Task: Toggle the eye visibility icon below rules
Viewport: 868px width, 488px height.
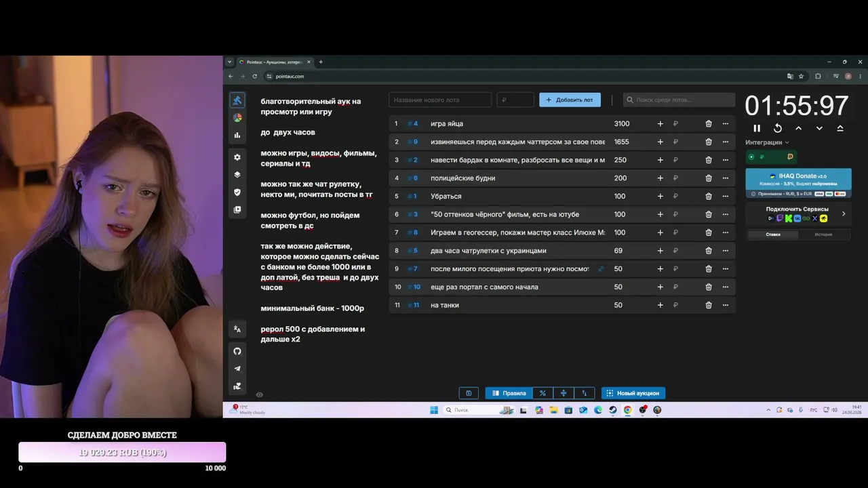Action: (x=259, y=394)
